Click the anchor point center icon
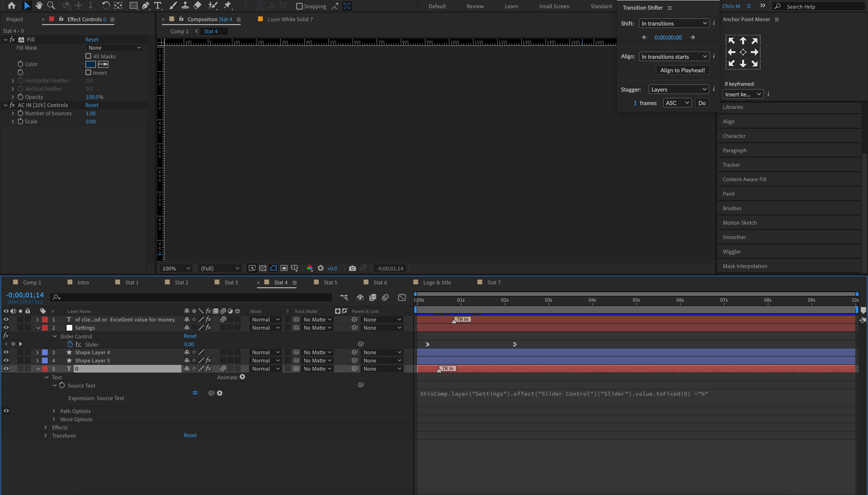Screen dimensions: 868x495 pyautogui.click(x=743, y=52)
